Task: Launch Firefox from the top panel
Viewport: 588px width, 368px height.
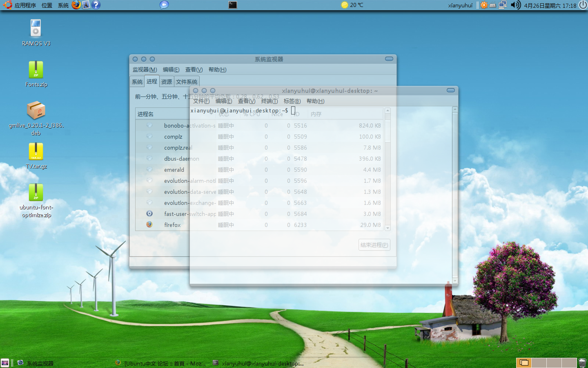Action: click(x=76, y=5)
